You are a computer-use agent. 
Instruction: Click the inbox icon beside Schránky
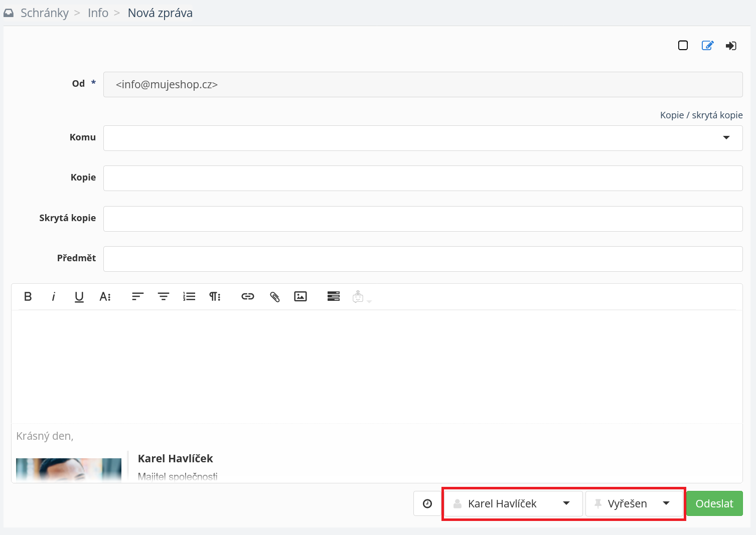(x=9, y=13)
